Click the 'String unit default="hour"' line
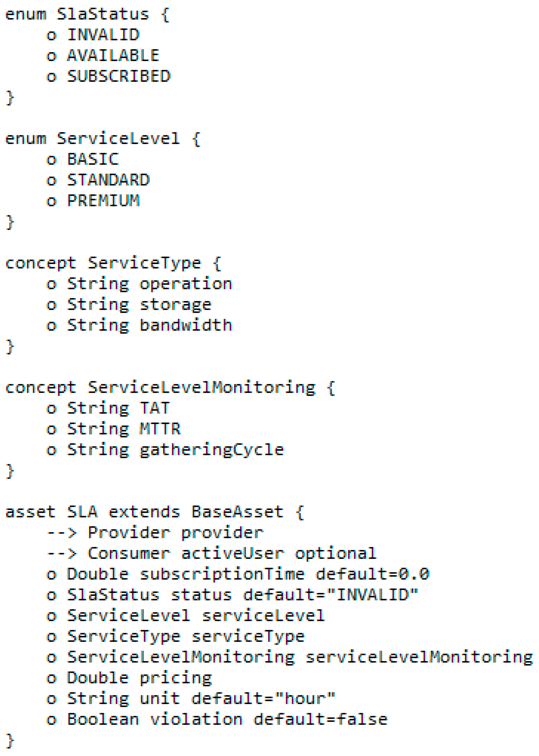Viewport: 539px width, 756px height. [201, 699]
